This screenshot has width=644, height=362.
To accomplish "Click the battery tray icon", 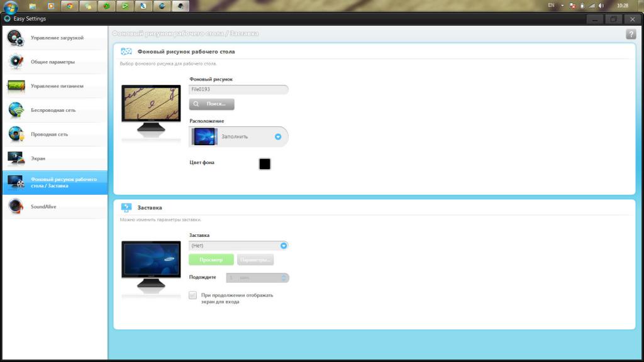I will coord(582,6).
